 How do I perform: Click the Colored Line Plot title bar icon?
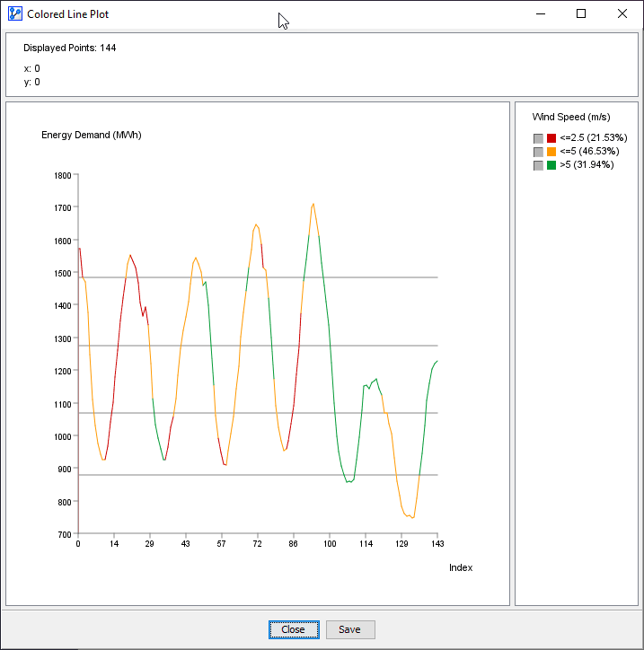pos(14,14)
